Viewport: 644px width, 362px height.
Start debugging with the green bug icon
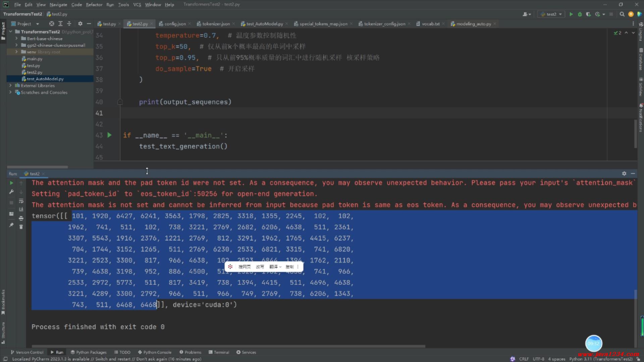tap(580, 14)
